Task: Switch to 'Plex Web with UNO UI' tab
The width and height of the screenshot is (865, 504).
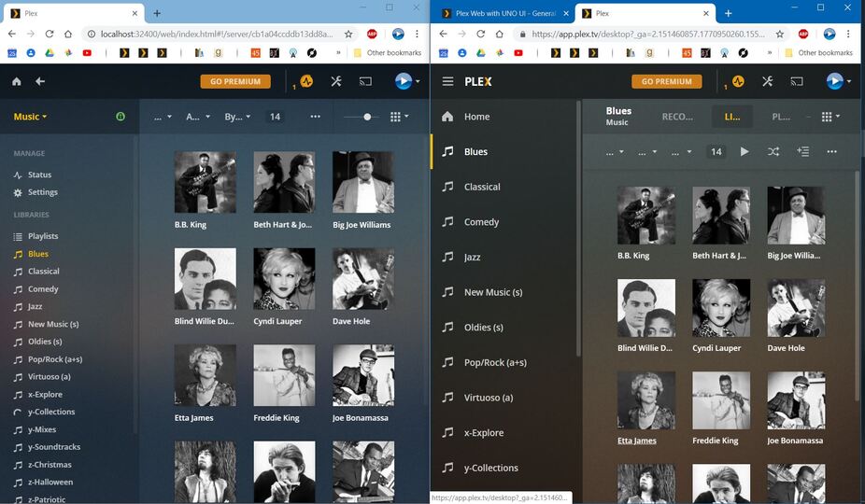Action: click(x=504, y=13)
